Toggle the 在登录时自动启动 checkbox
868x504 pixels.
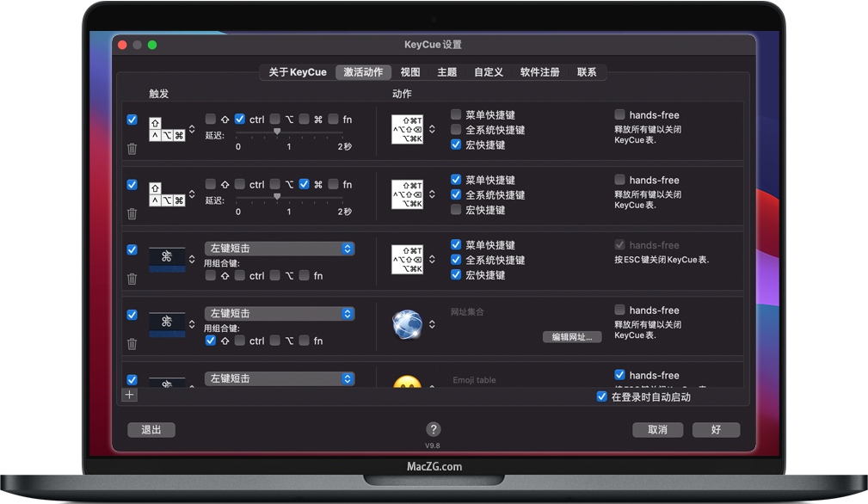point(601,396)
